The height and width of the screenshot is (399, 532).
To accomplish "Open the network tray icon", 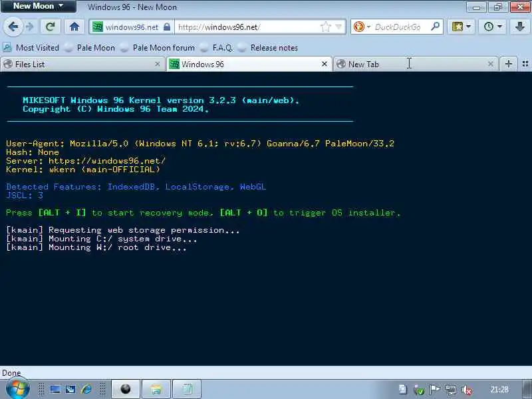I will (451, 390).
